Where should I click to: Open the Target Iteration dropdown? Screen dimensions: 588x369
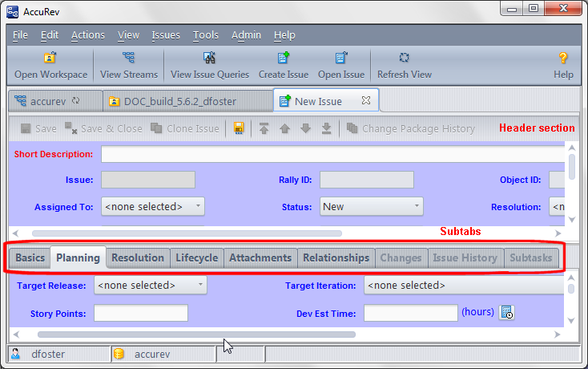(x=463, y=285)
